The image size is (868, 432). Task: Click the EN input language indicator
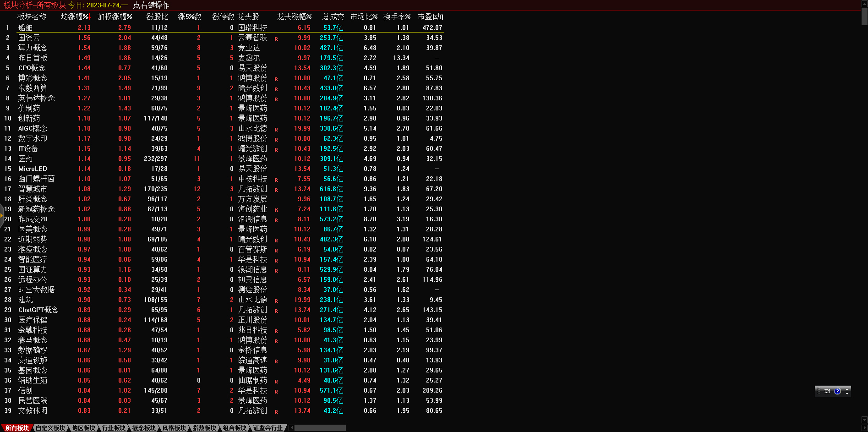[x=827, y=391]
